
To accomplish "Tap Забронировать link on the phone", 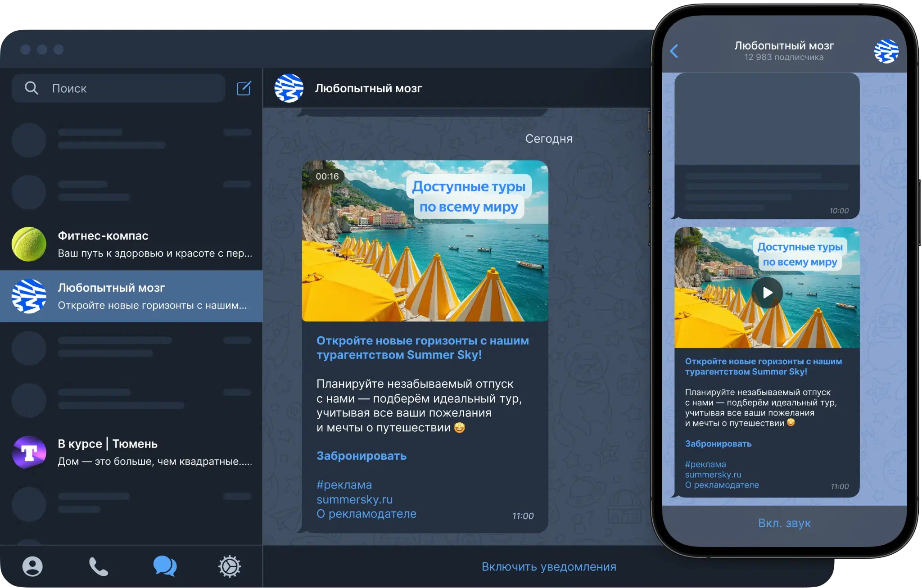I will click(718, 443).
